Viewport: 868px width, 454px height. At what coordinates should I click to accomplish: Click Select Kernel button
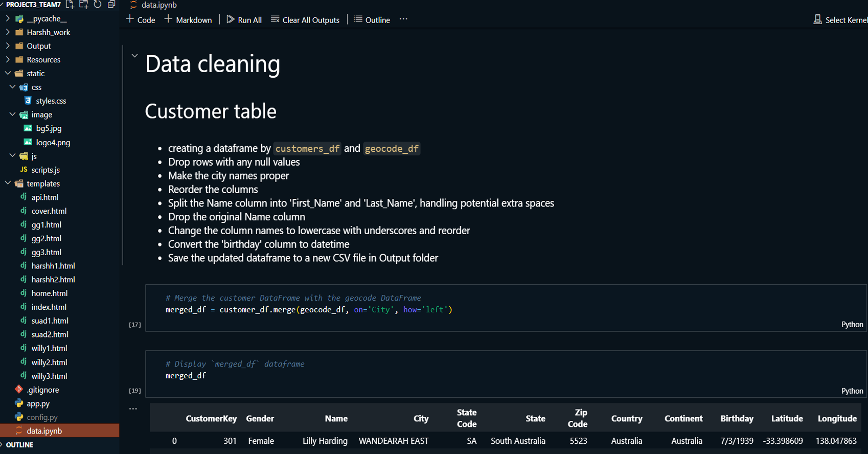pos(840,20)
